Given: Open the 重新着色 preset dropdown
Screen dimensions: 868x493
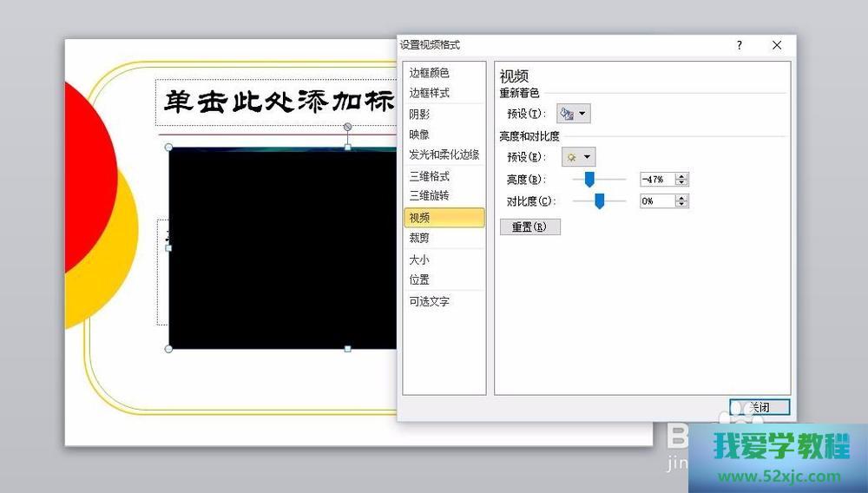Looking at the screenshot, I should (574, 114).
